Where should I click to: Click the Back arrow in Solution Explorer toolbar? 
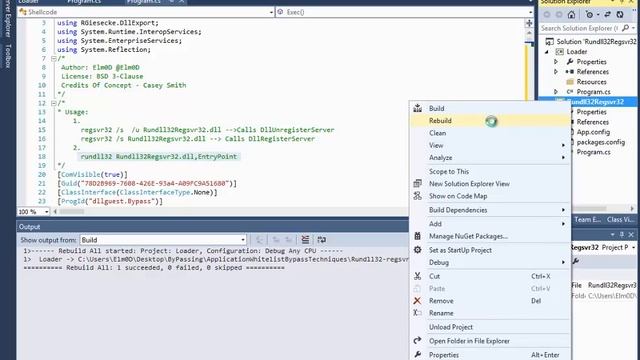(x=547, y=15)
